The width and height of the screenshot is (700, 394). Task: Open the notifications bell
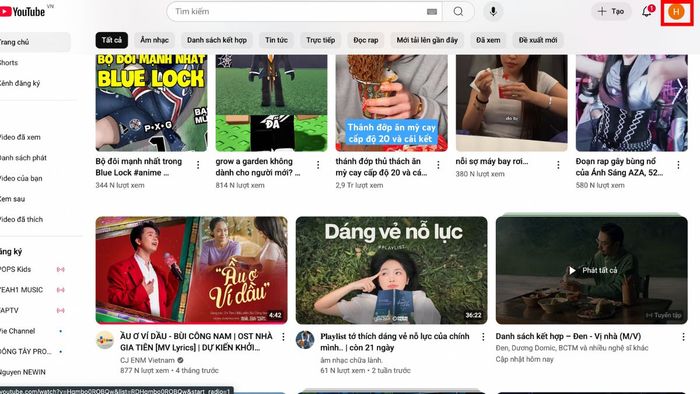(x=647, y=12)
